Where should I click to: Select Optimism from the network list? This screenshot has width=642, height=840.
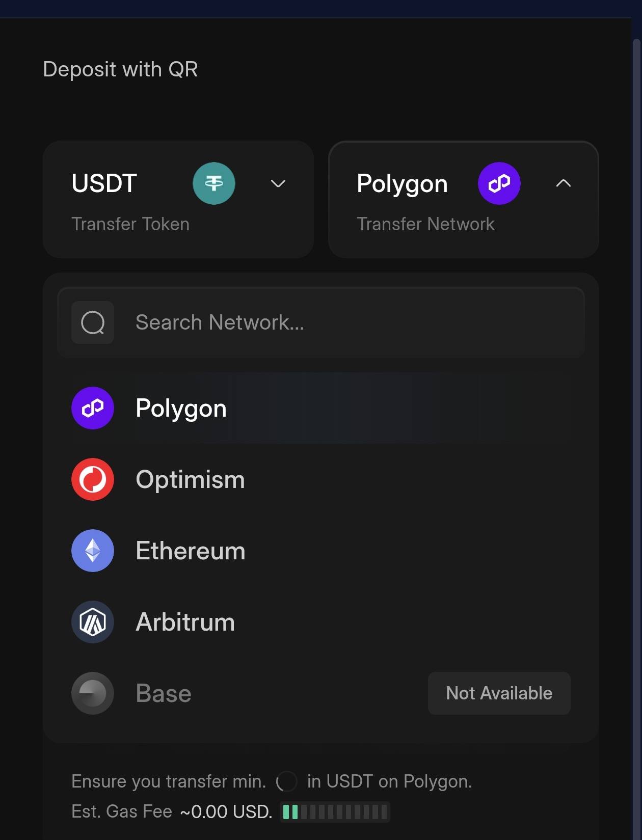pyautogui.click(x=321, y=479)
